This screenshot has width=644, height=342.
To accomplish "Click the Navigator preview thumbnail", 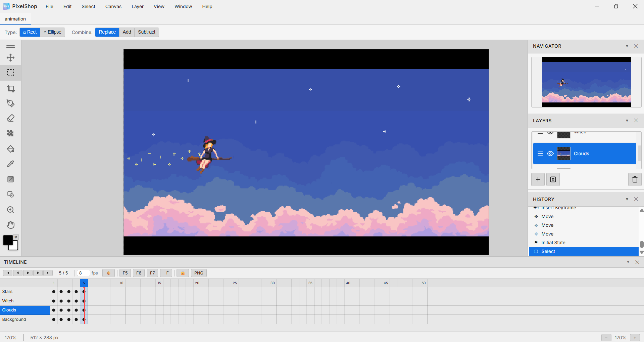I will click(x=586, y=82).
